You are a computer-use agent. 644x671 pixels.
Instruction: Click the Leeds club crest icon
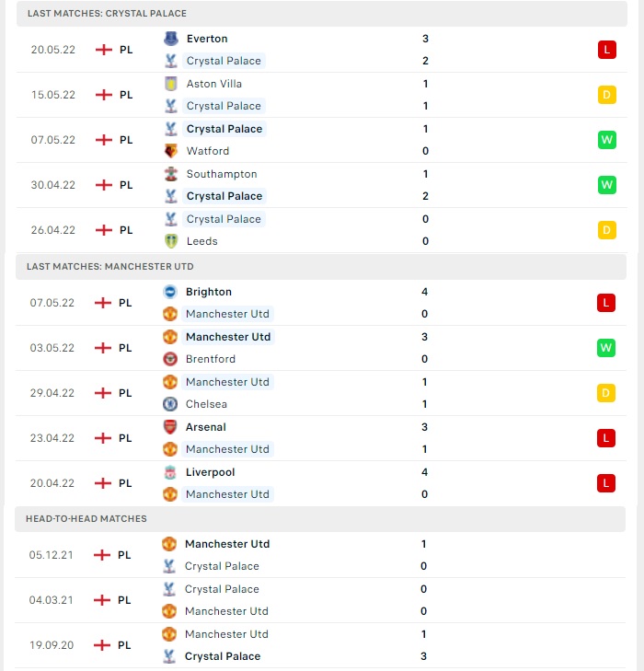(x=171, y=241)
